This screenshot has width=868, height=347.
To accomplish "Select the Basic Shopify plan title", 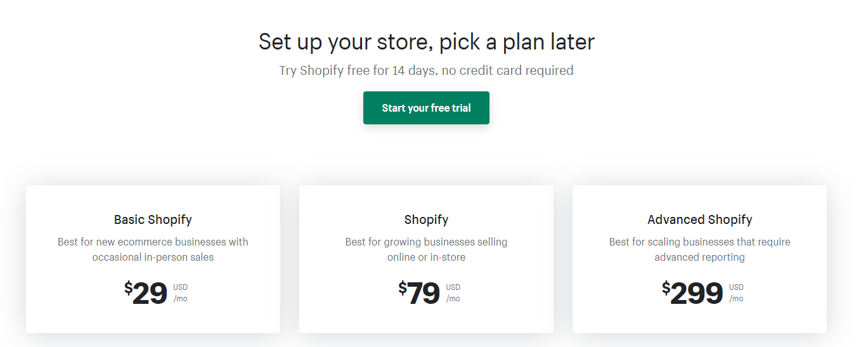I will [x=153, y=219].
